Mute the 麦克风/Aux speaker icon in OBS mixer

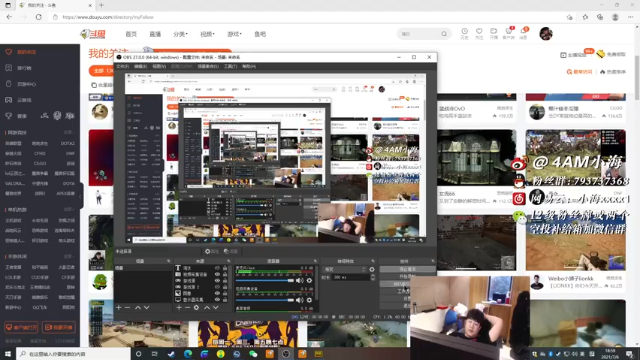[300, 280]
